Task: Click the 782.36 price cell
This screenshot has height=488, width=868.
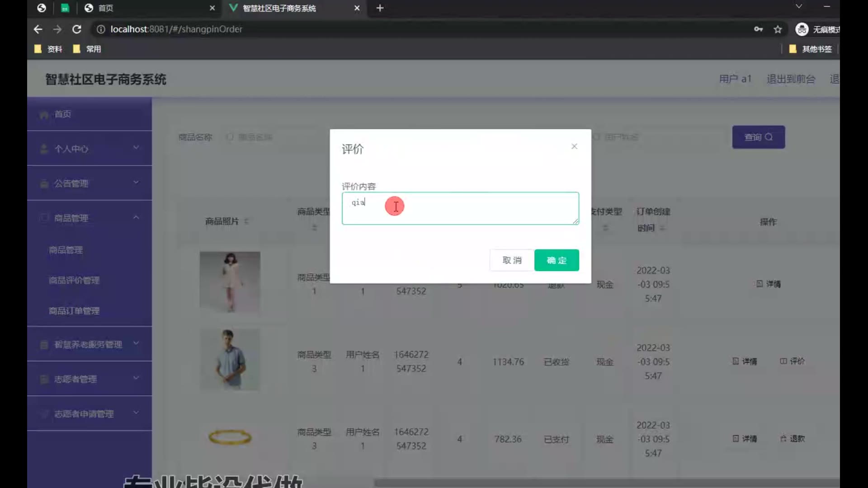Action: point(508,439)
